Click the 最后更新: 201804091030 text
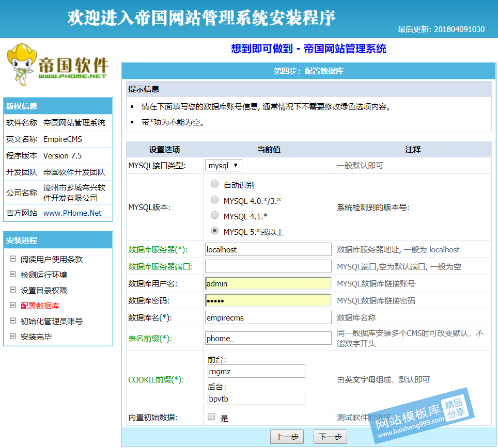 [x=441, y=29]
